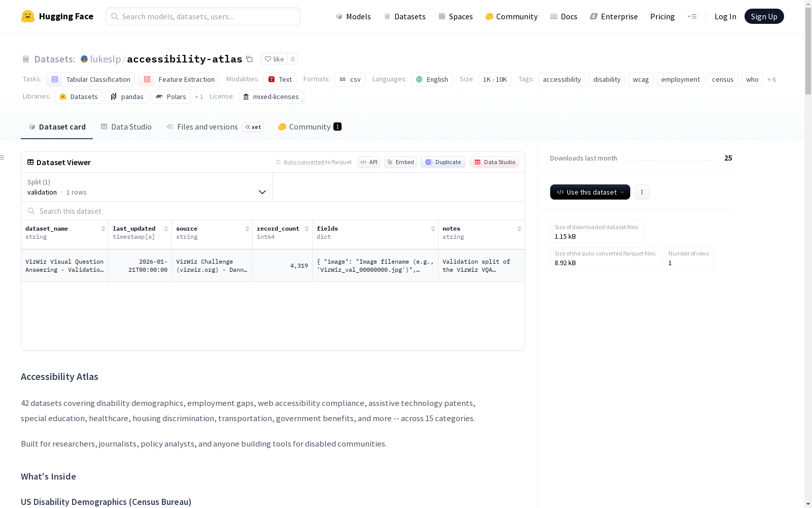Expand the +1 more libraries

199,97
